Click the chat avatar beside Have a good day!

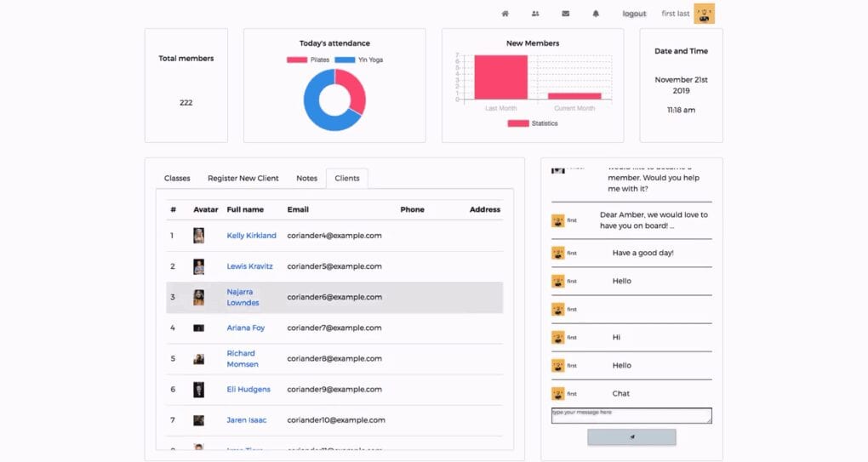click(558, 253)
